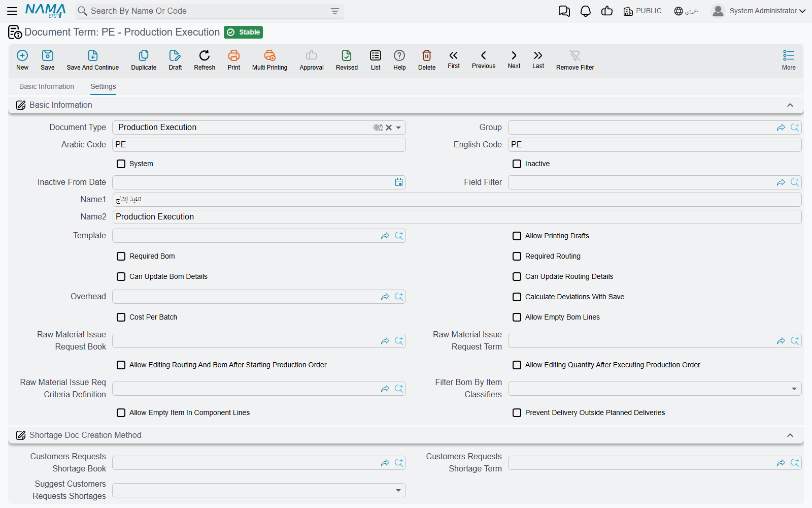Click the Search By Name Or Code field
This screenshot has width=812, height=508.
[x=210, y=11]
